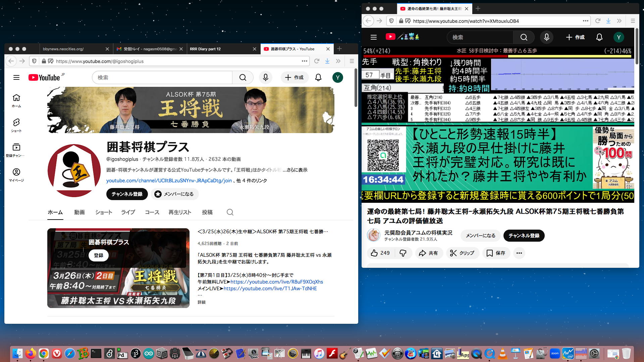Search within the channel using magnifier icon
Image resolution: width=644 pixels, height=362 pixels.
coord(230,212)
